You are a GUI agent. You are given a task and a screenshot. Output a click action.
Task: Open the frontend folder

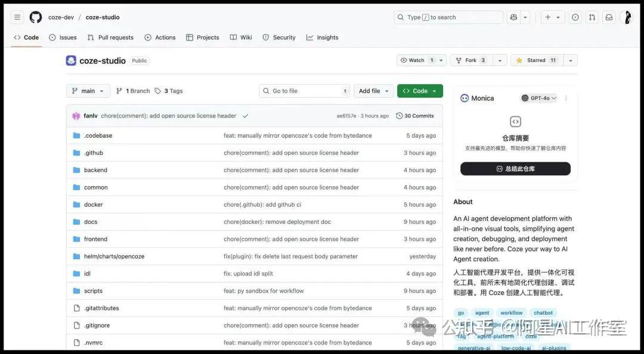coord(95,239)
